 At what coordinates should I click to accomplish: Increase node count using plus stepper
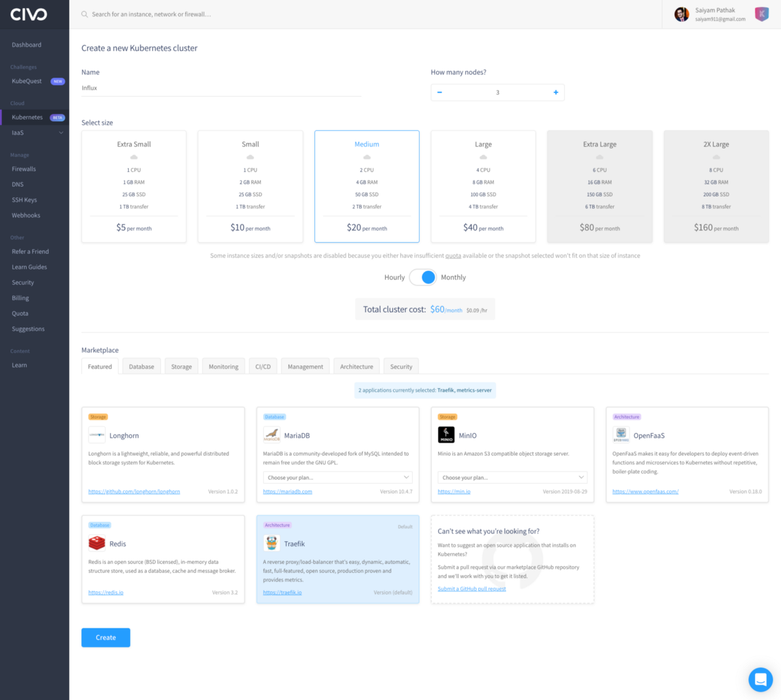point(555,92)
